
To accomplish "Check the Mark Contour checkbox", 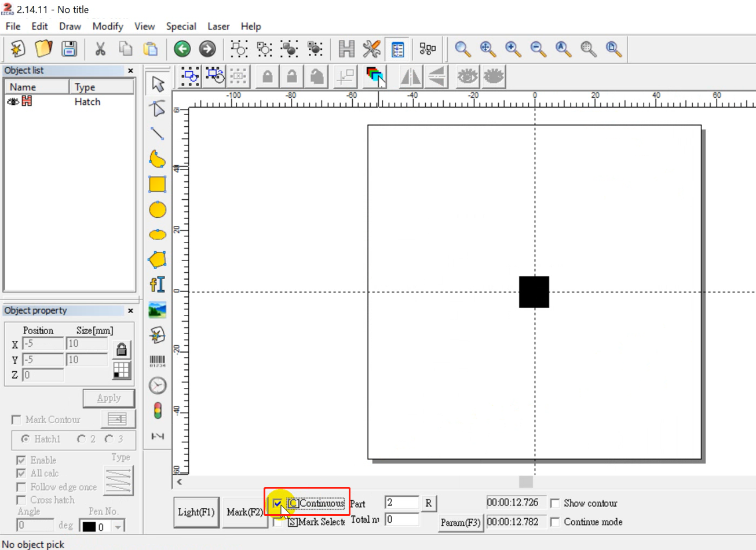I will click(16, 420).
